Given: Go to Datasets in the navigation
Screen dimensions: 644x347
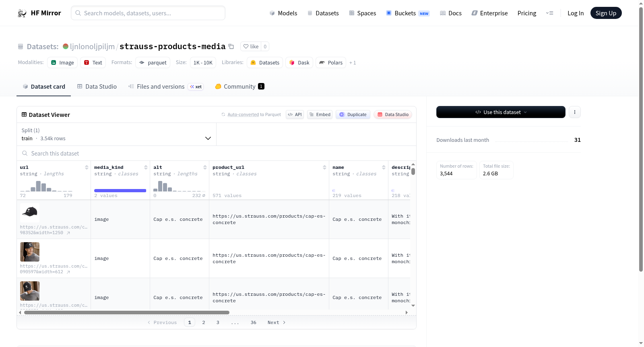Looking at the screenshot, I should (x=323, y=13).
